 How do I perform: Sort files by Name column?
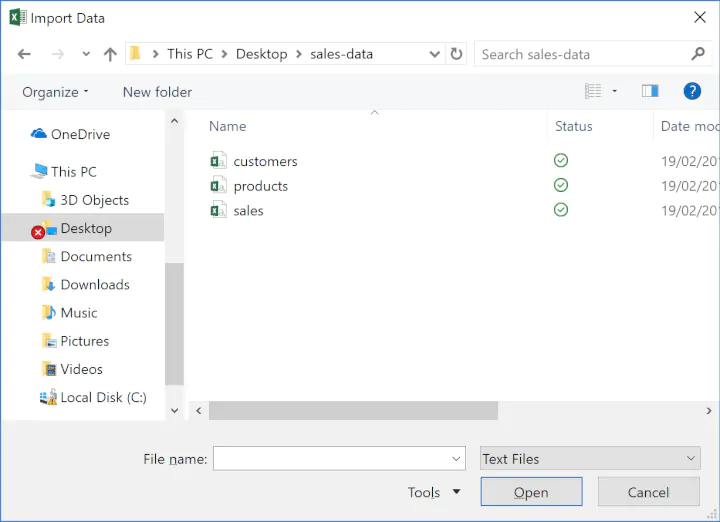pyautogui.click(x=227, y=126)
